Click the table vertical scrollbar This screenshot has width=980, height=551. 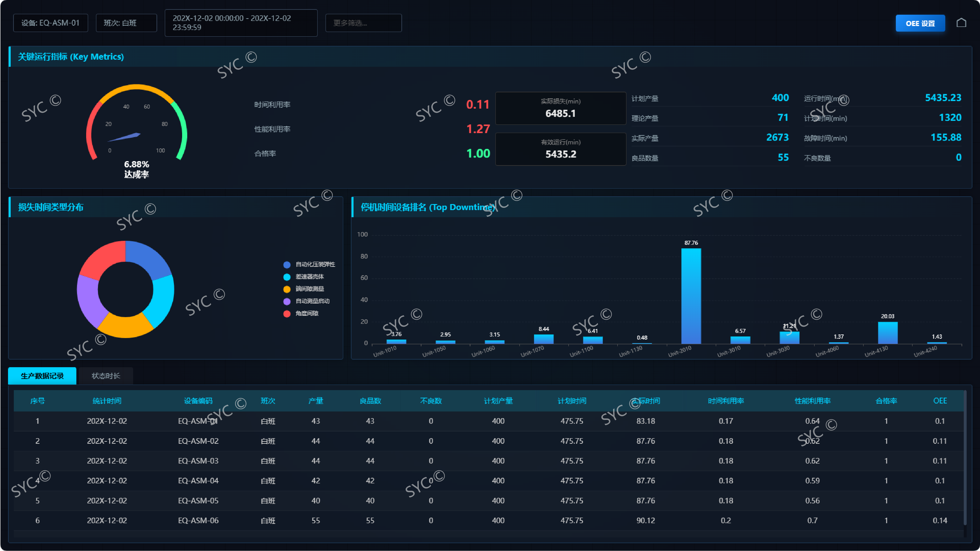pos(965,456)
